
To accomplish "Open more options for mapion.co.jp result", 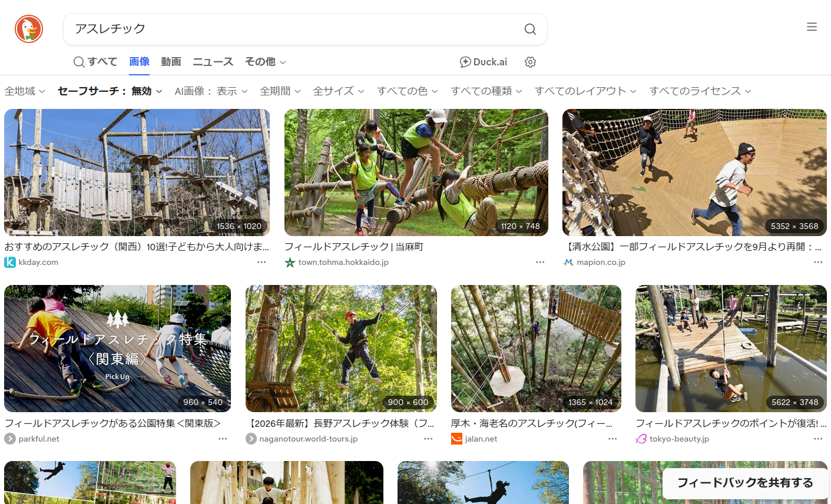I will click(x=818, y=262).
